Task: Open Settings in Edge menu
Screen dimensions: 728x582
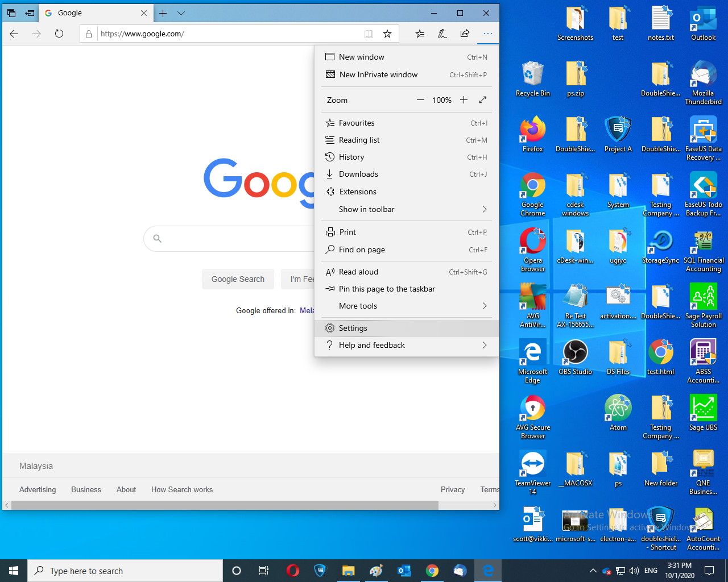Action: click(407, 328)
